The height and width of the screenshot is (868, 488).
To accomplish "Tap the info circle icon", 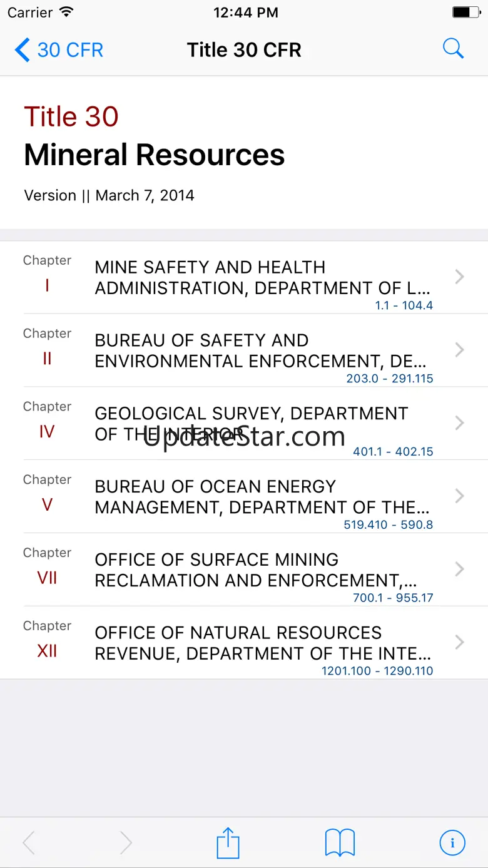I will (452, 842).
